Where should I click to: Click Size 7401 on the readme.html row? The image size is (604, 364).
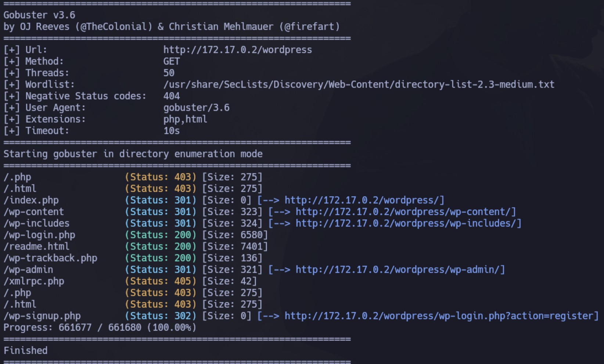point(235,246)
